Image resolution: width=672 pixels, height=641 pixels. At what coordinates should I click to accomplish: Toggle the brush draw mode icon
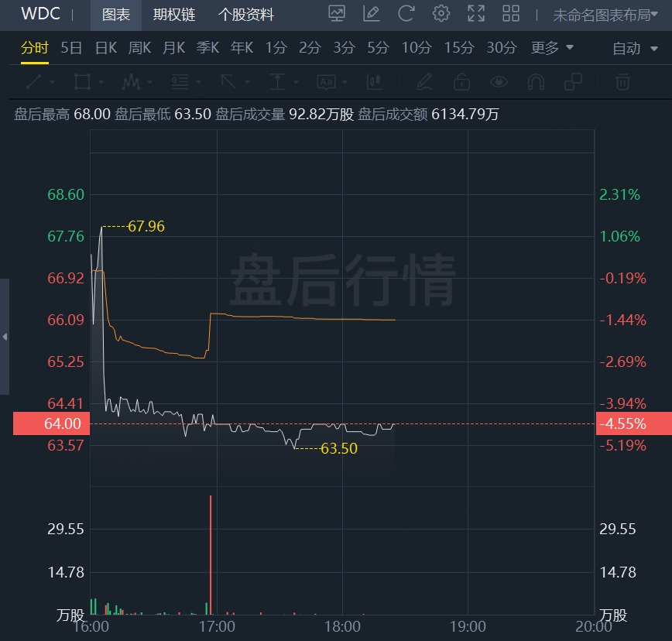[423, 81]
